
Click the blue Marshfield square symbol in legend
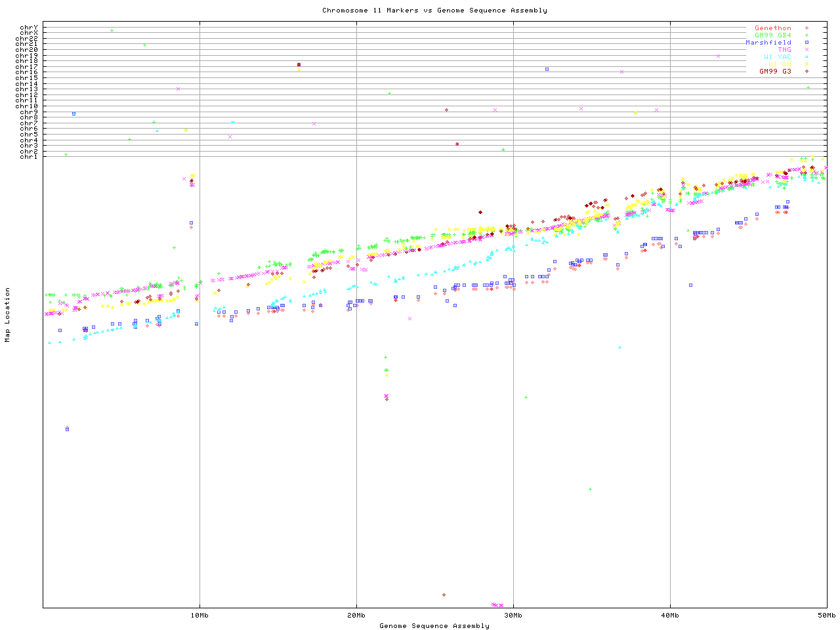click(x=807, y=43)
